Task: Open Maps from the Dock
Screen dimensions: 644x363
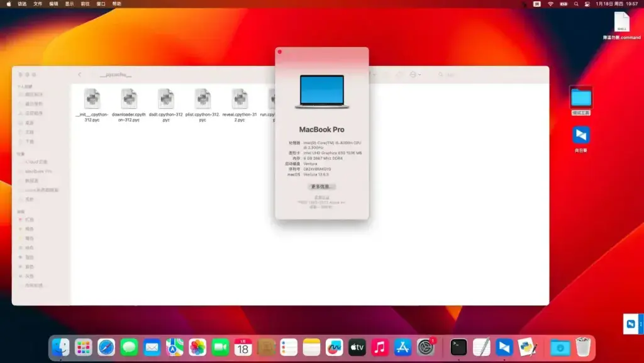Action: tap(175, 348)
